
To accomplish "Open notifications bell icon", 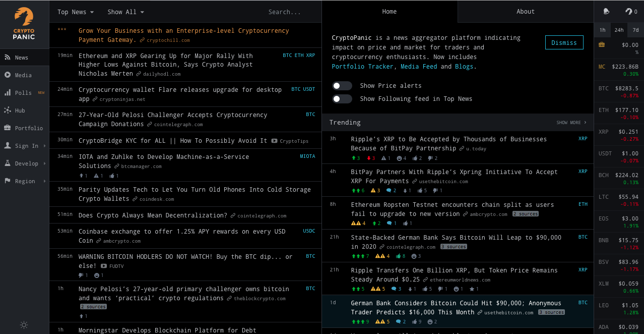I will pyautogui.click(x=606, y=12).
